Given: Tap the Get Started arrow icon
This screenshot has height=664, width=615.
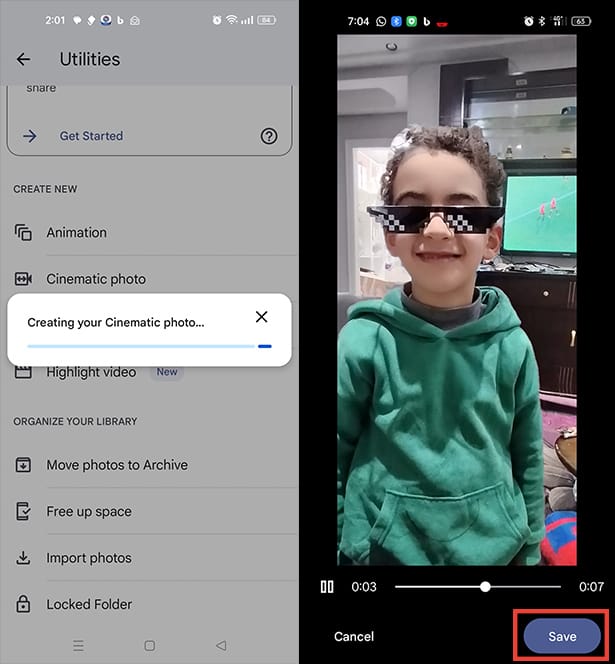Looking at the screenshot, I should coord(30,136).
